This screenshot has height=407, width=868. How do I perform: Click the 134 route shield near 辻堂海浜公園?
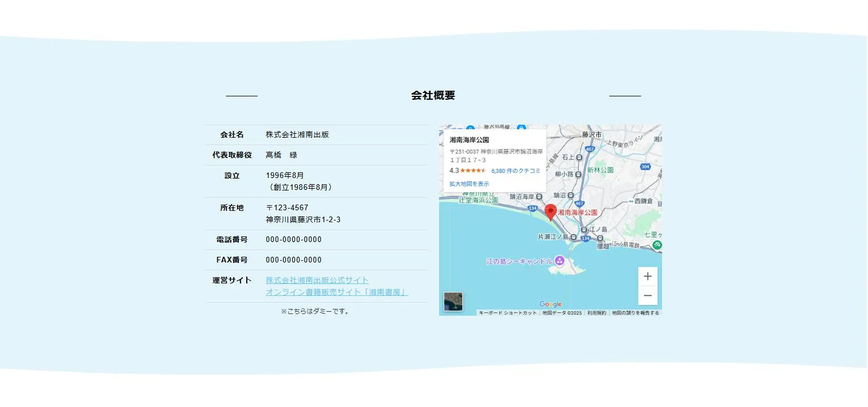532,209
